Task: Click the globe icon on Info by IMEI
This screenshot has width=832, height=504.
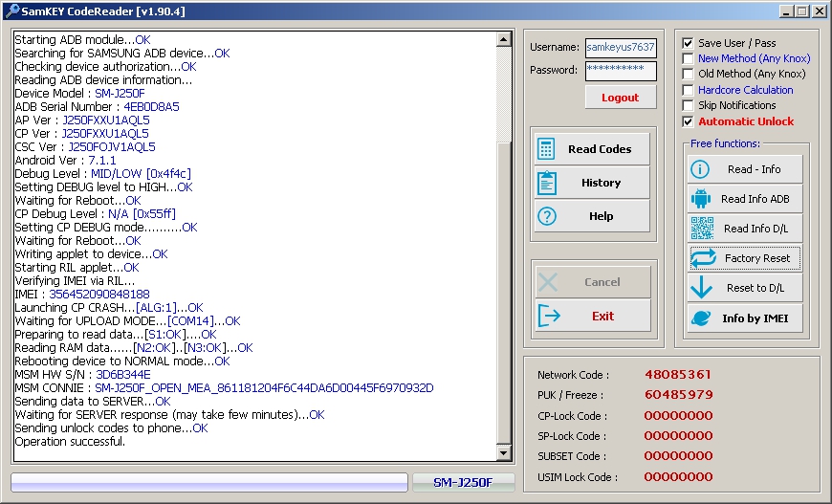Action: pyautogui.click(x=701, y=318)
